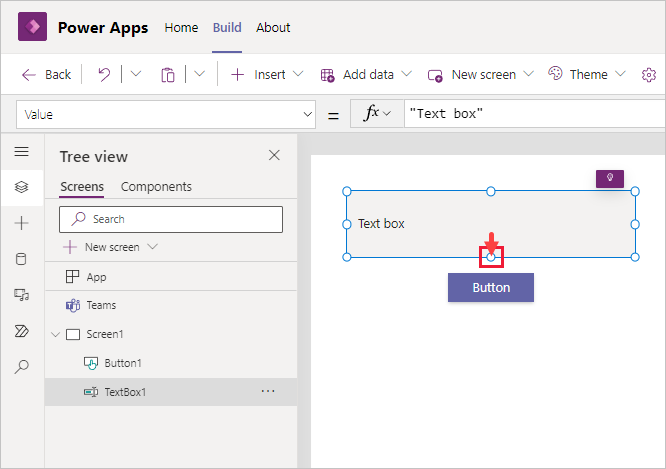666x469 pixels.
Task: Expand the paste options dropdown arrow
Action: click(200, 74)
